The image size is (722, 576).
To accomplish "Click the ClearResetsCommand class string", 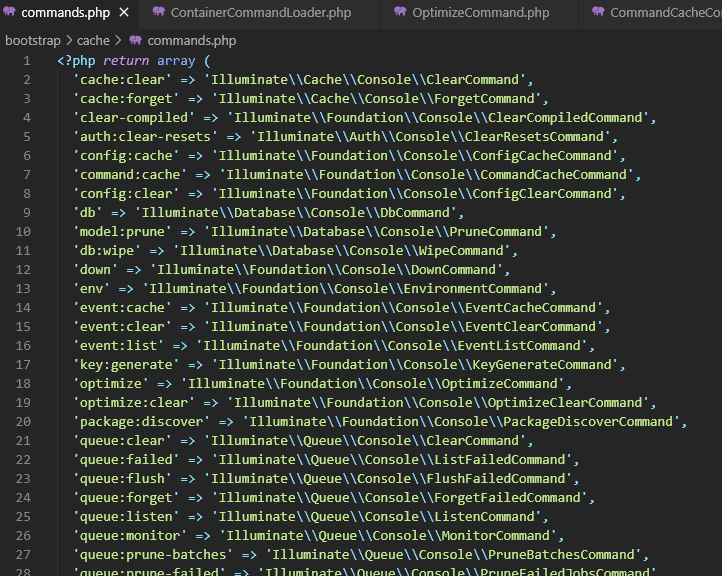I will (x=430, y=137).
